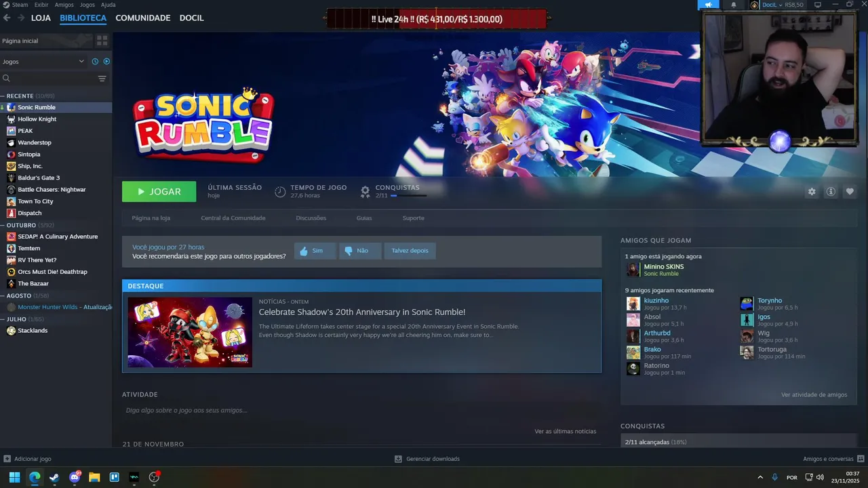This screenshot has width=868, height=488.
Task: Open Central da Comunidade link
Action: [233, 218]
